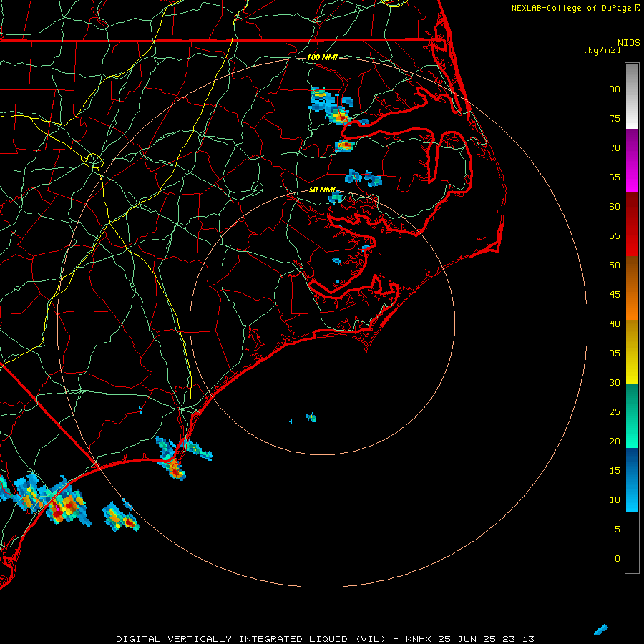644x644 pixels.
Task: Pick the teal-green segment of the color bar
Action: click(x=632, y=416)
